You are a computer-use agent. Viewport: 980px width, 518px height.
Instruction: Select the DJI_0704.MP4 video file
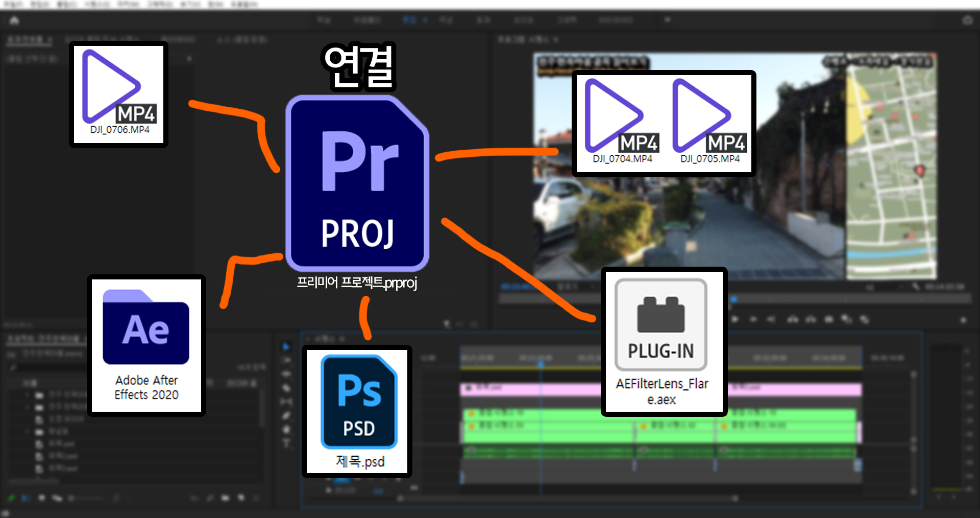(x=622, y=123)
